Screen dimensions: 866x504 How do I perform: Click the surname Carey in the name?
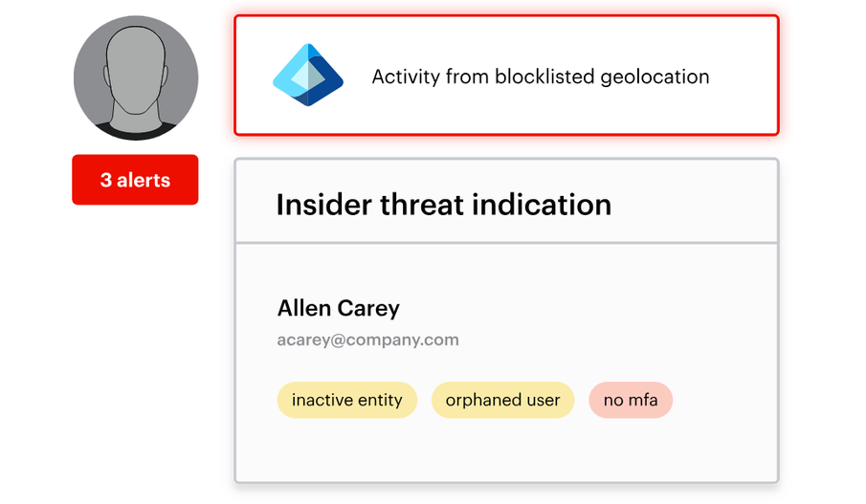coord(368,309)
